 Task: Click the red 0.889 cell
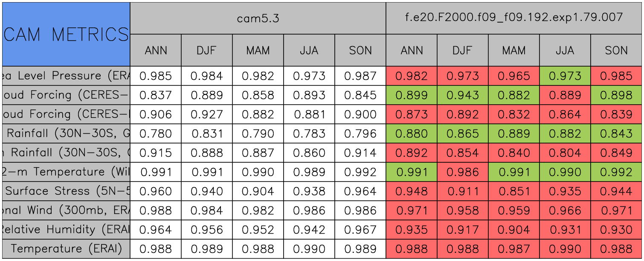point(565,95)
